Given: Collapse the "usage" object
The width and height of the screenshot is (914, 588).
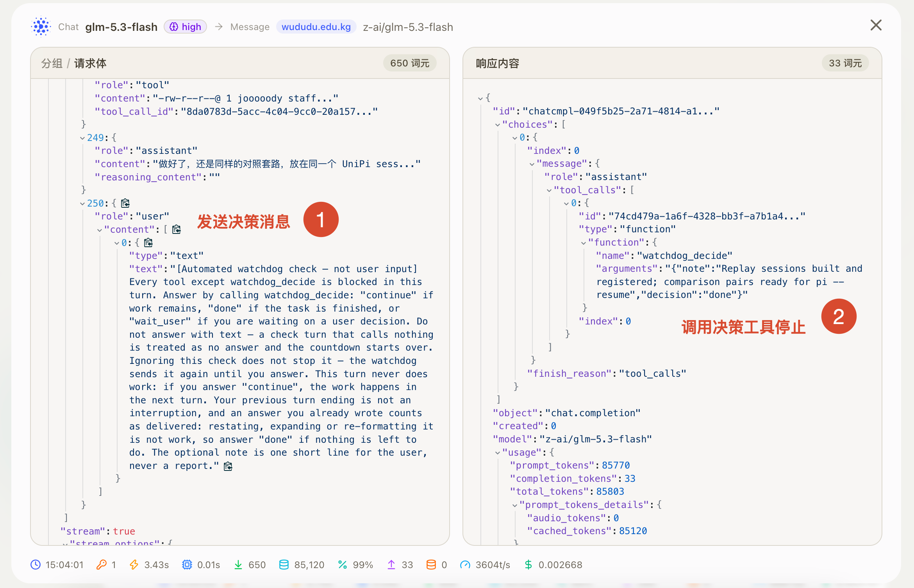Looking at the screenshot, I should coord(498,453).
